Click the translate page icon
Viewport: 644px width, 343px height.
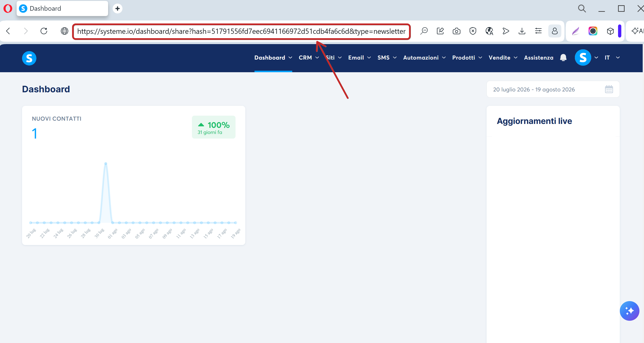[x=489, y=31]
